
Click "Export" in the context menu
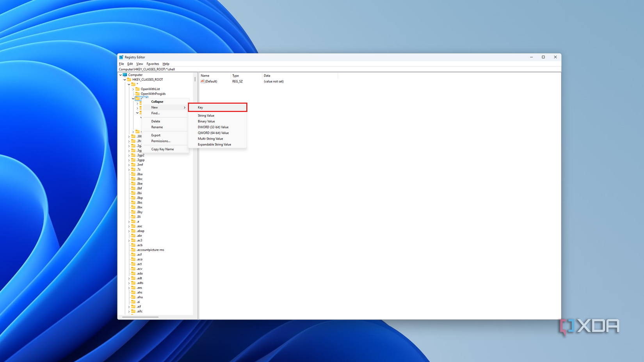point(156,135)
